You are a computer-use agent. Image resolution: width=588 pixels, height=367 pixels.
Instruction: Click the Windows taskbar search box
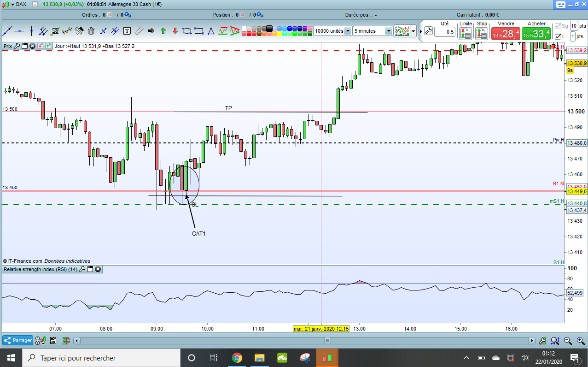tap(101, 358)
